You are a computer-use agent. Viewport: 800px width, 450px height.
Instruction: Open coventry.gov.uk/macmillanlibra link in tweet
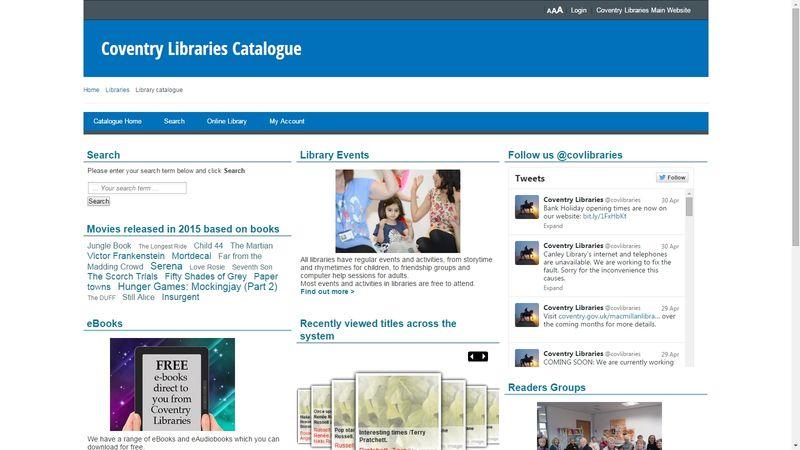point(609,316)
